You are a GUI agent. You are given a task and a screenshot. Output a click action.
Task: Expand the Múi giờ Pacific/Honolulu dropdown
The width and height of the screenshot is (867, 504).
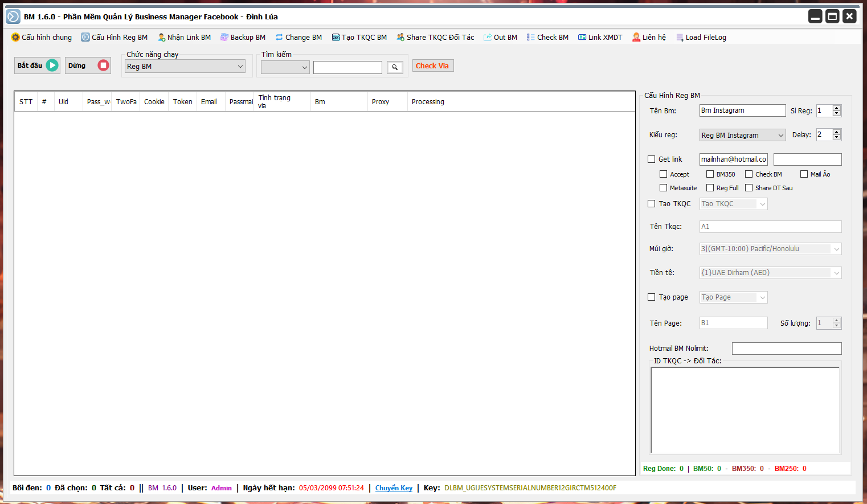pos(771,249)
